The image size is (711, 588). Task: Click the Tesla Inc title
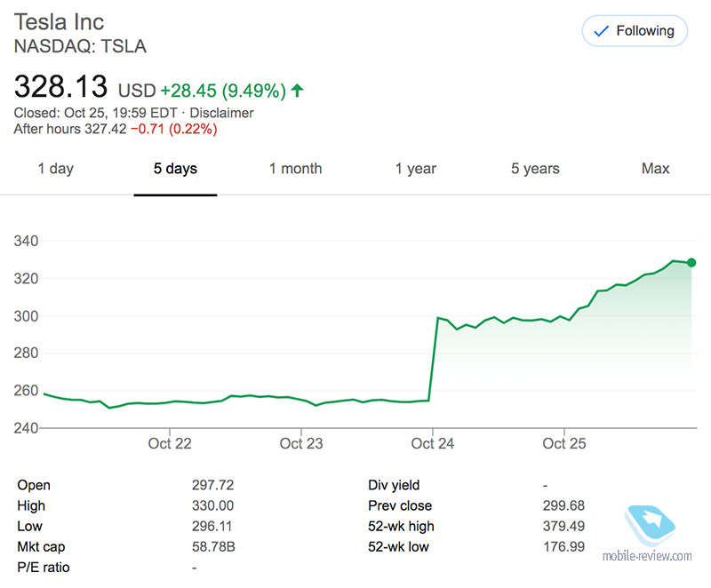click(x=59, y=21)
